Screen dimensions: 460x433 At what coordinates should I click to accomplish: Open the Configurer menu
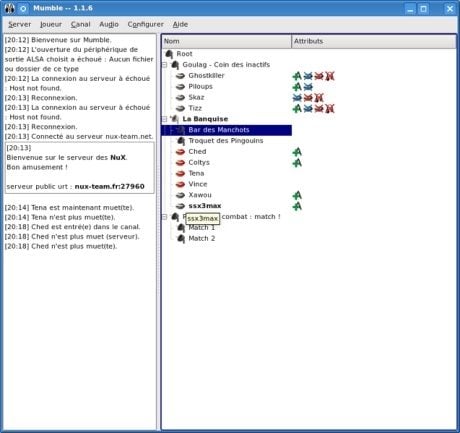(x=145, y=24)
